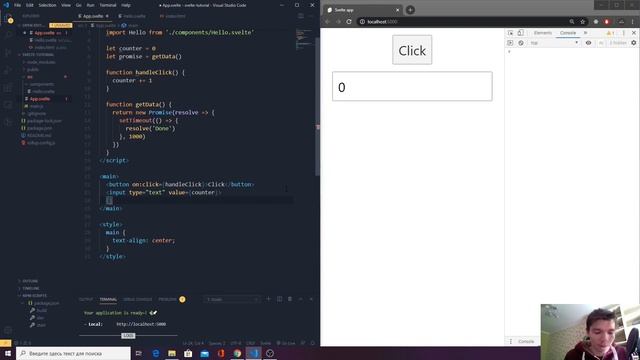Open the JavaScript context 'top' dropdown
Image resolution: width=640 pixels, height=360 pixels.
tap(554, 43)
